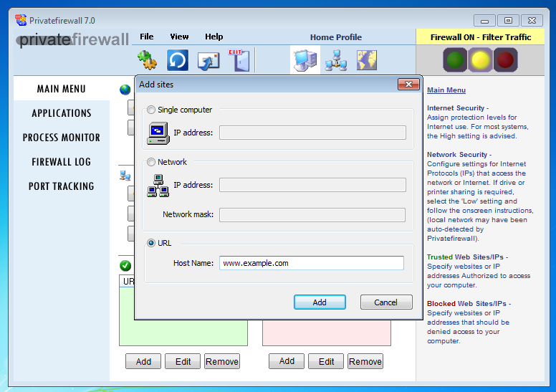Click the yellow filter traffic light
Image resolution: width=556 pixels, height=392 pixels.
coord(480,59)
